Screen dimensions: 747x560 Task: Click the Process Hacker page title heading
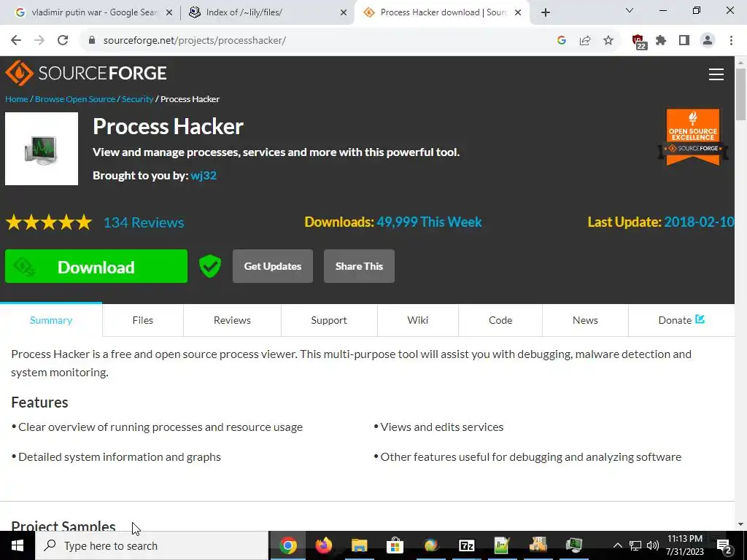point(169,126)
